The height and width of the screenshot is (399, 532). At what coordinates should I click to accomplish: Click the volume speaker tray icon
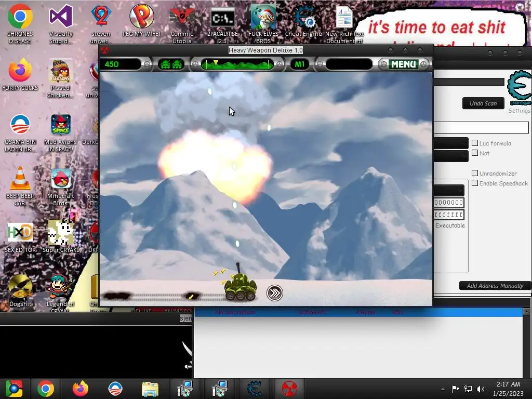(481, 389)
